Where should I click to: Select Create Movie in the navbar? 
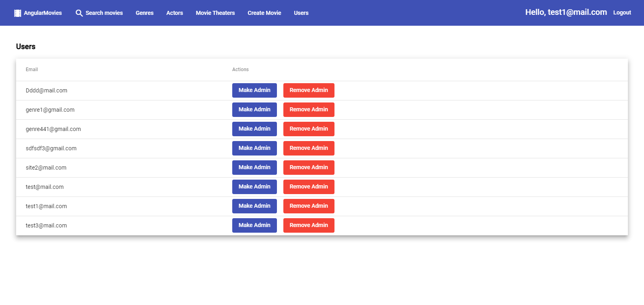(264, 13)
